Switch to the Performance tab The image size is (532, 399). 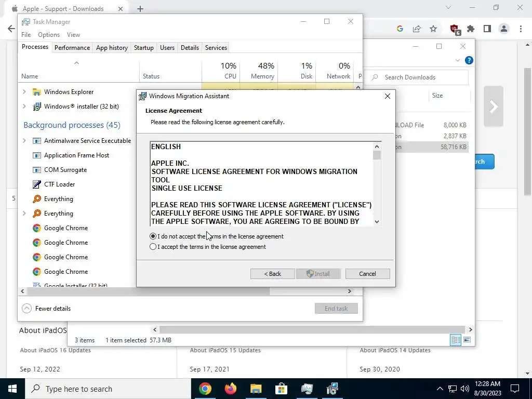click(x=72, y=48)
